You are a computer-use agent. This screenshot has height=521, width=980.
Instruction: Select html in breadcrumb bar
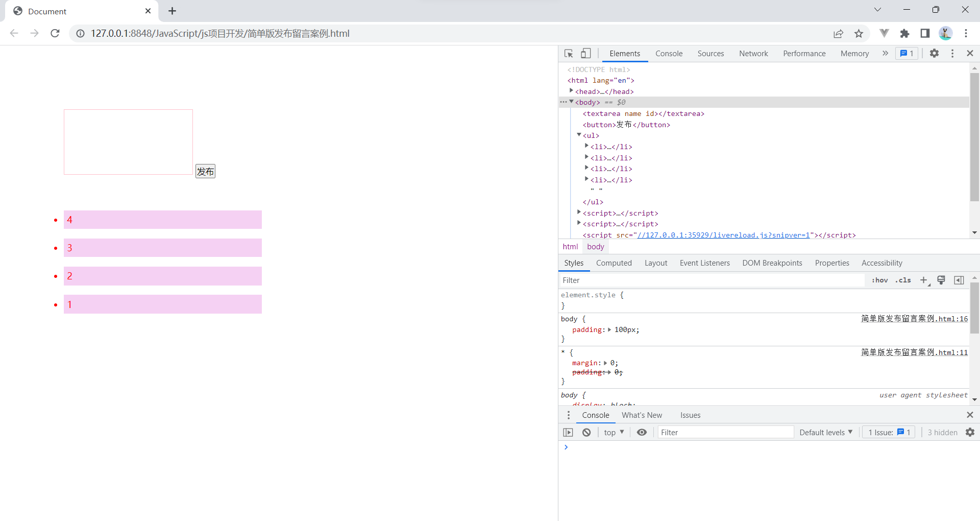570,247
